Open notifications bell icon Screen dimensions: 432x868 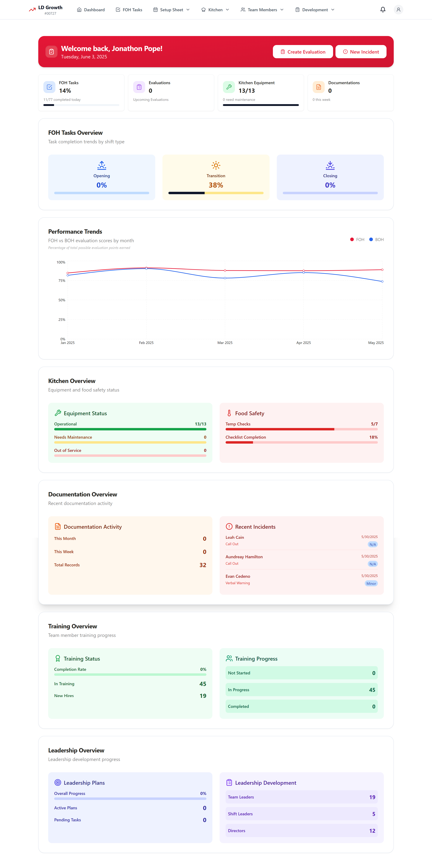pos(383,10)
